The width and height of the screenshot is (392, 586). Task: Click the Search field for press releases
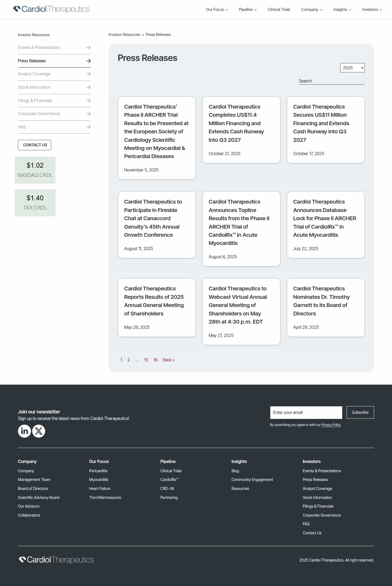[332, 81]
